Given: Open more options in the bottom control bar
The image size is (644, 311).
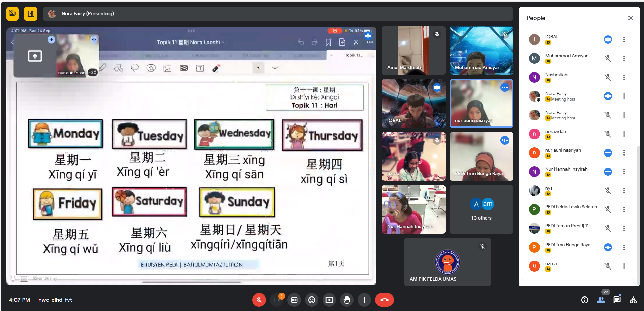Looking at the screenshot, I should [x=364, y=300].
